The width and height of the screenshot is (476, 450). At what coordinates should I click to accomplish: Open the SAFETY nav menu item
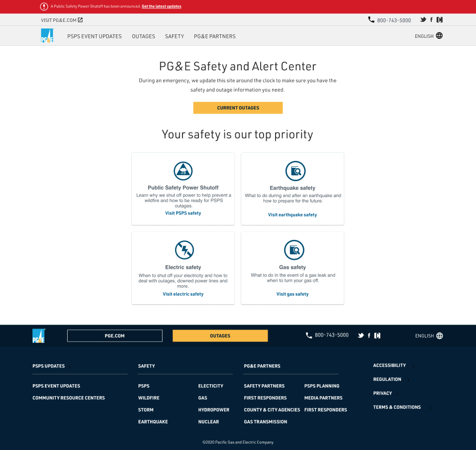pyautogui.click(x=175, y=36)
